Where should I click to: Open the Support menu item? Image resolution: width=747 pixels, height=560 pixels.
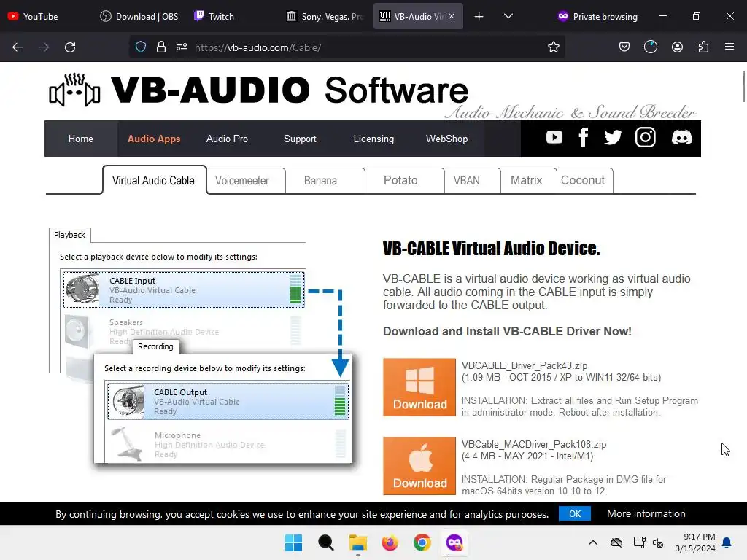point(300,139)
